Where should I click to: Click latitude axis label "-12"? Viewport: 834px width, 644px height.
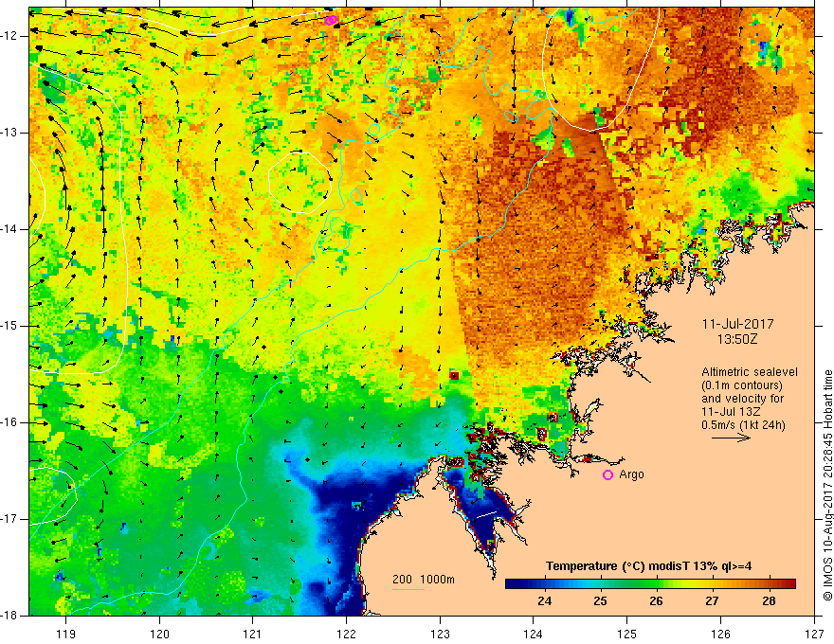point(10,36)
